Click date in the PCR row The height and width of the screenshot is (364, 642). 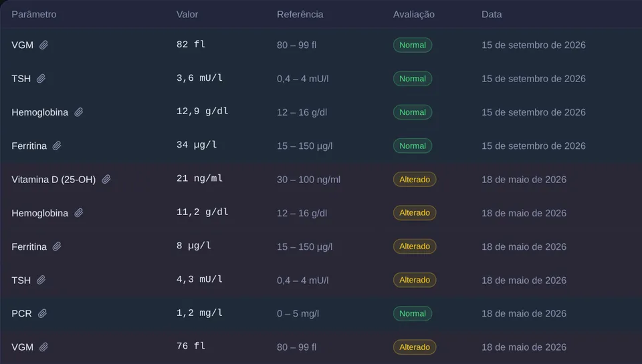click(524, 314)
